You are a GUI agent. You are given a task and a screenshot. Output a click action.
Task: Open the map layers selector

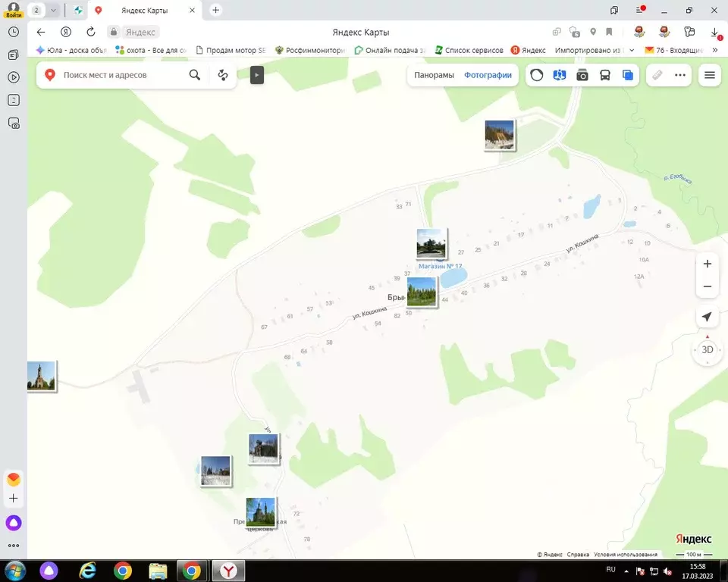628,75
